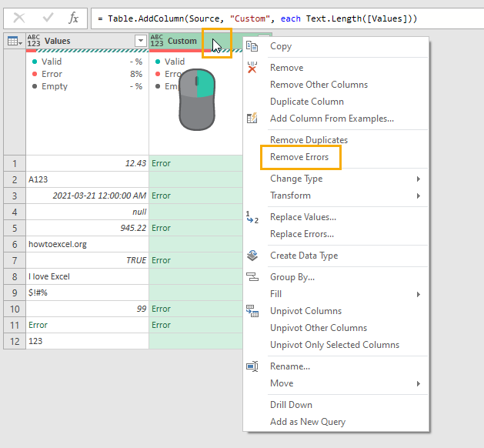Select Duplicate Column

[307, 102]
